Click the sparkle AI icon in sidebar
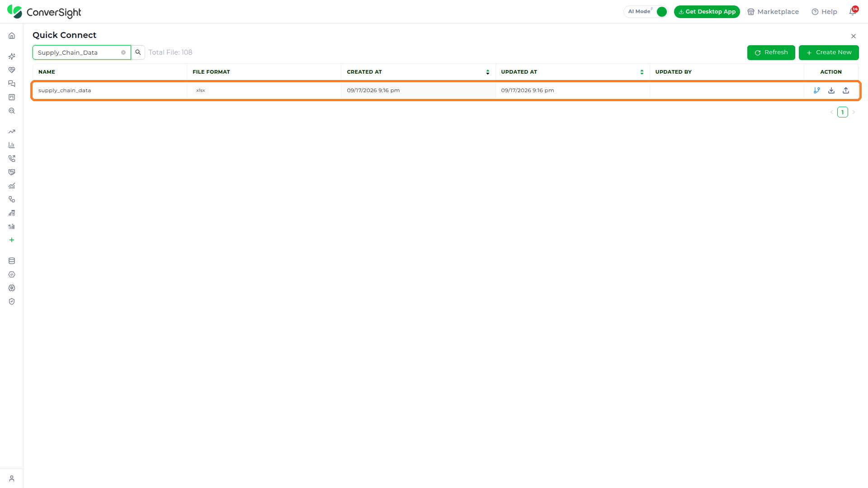868x488 pixels. 12,56
